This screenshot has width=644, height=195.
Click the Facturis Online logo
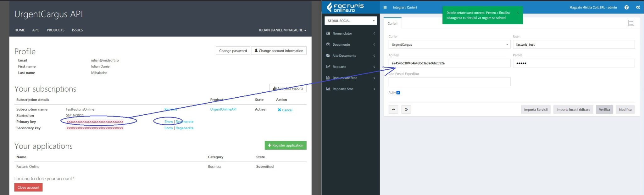tap(345, 7)
